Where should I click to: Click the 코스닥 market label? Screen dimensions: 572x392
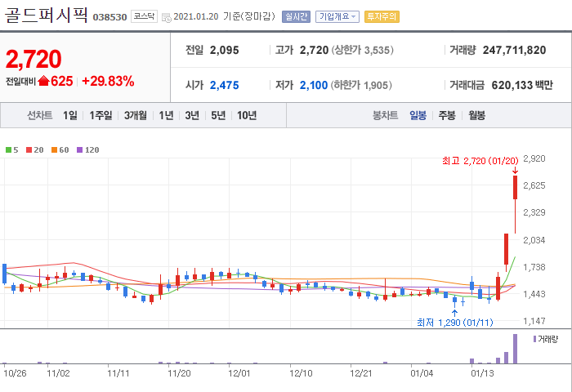point(144,16)
